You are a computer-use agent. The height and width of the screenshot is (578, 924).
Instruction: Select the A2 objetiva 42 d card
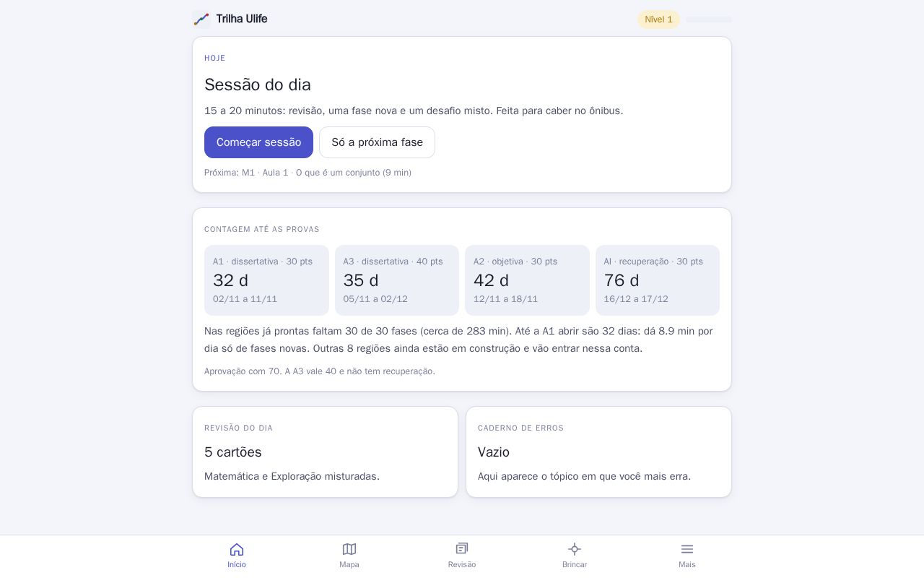[x=527, y=280]
